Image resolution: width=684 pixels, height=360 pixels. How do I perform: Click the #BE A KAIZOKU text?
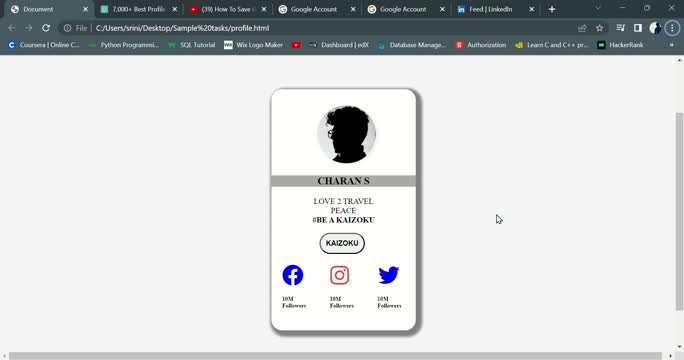pyautogui.click(x=343, y=220)
